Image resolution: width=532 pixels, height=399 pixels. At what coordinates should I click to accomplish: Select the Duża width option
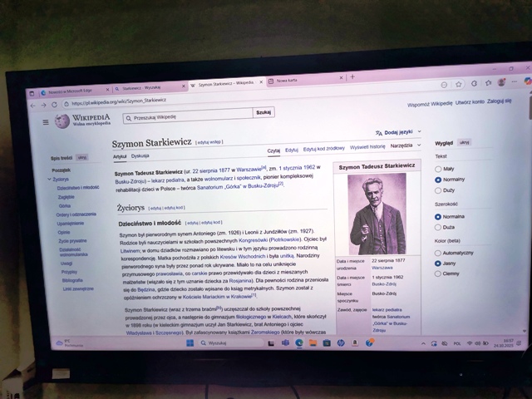(x=438, y=226)
